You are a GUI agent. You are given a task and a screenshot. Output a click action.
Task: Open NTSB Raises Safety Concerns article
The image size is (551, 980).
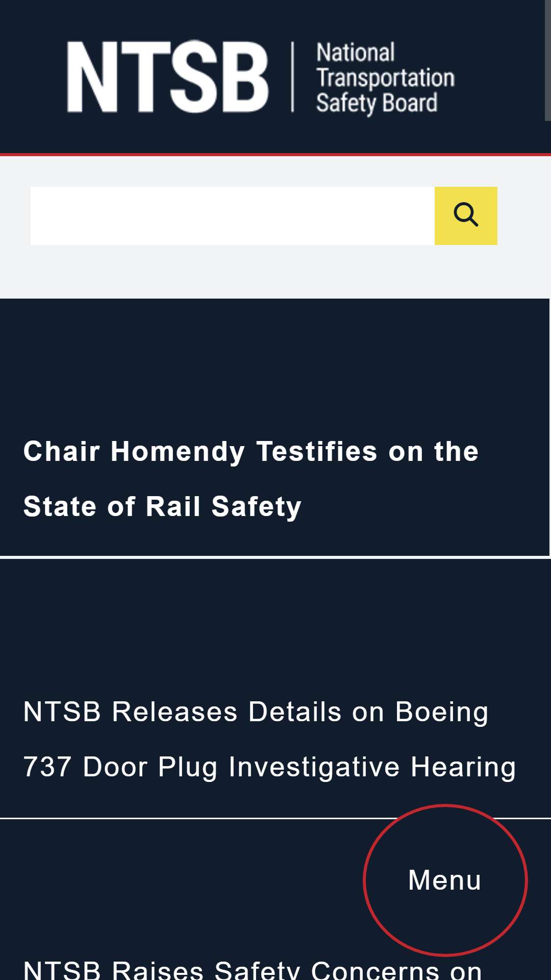pos(253,969)
